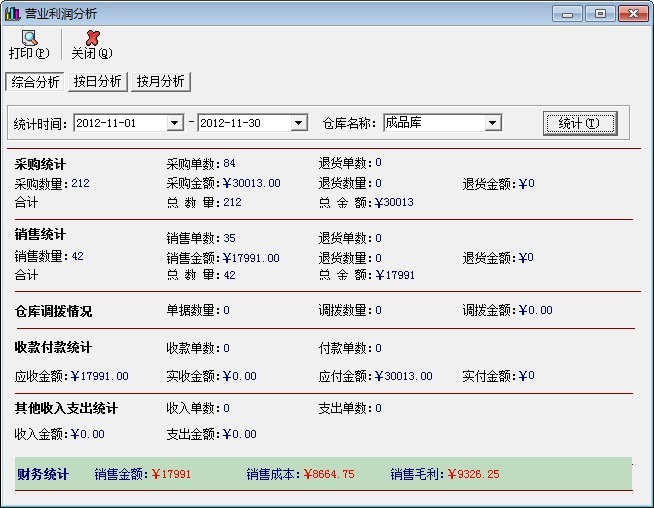Open the 按日分析 tab
The width and height of the screenshot is (654, 508).
point(97,81)
